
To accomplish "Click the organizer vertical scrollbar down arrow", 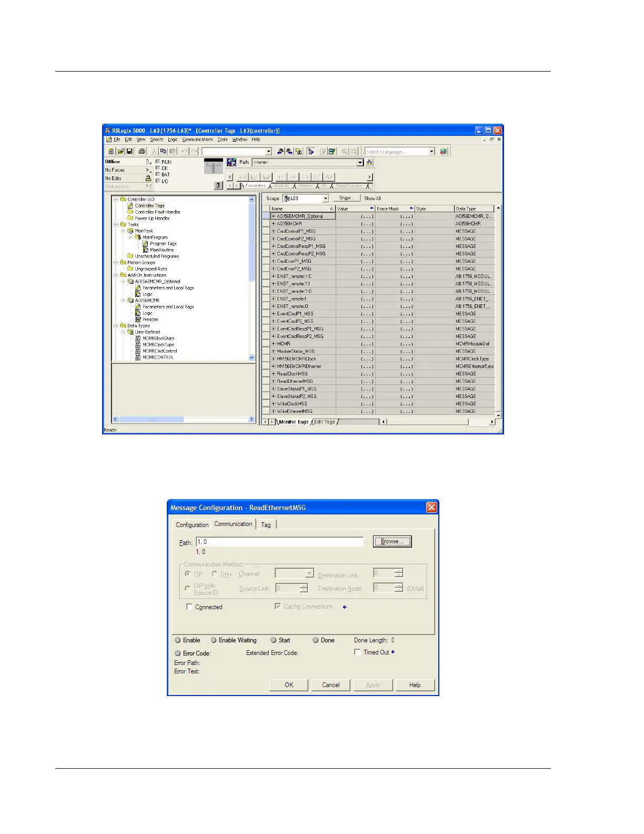I will click(x=251, y=358).
